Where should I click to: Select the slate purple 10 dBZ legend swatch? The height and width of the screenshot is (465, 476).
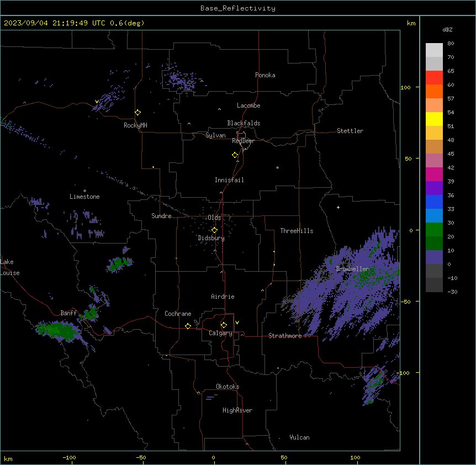(434, 257)
